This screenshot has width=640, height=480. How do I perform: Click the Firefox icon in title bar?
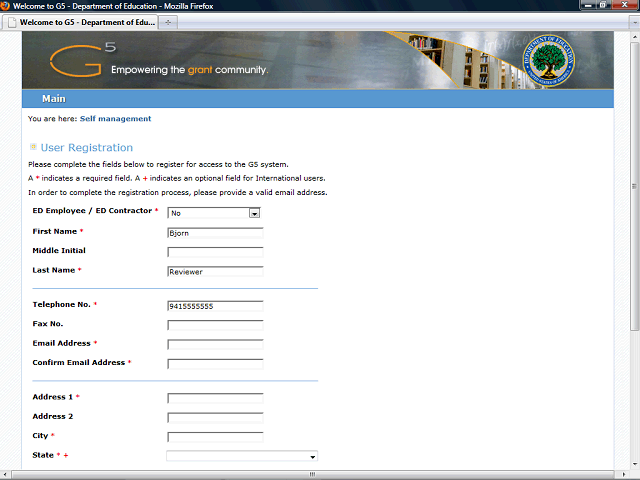click(5, 6)
